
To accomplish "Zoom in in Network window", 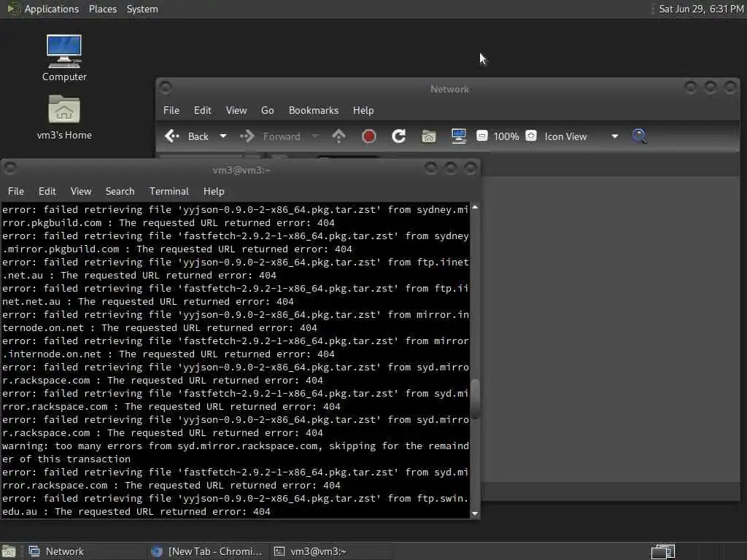I will (531, 136).
